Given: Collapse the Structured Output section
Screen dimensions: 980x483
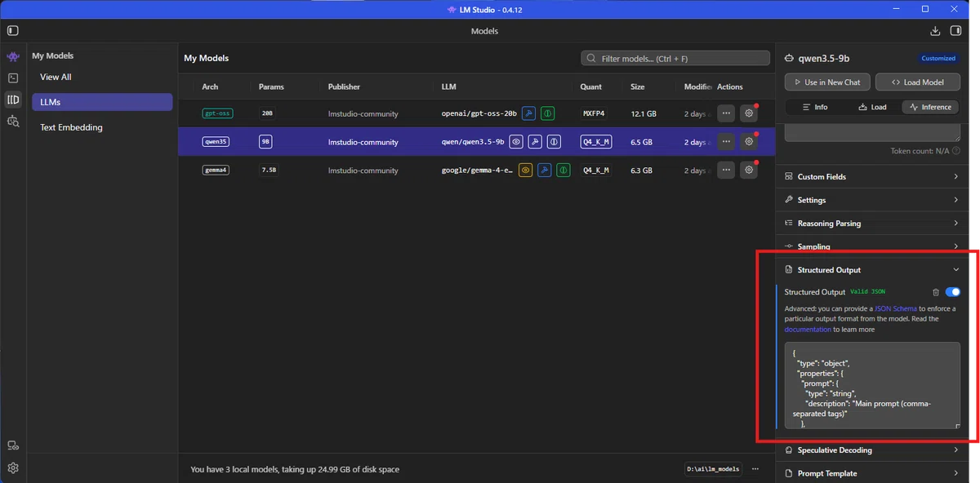Looking at the screenshot, I should pyautogui.click(x=871, y=270).
